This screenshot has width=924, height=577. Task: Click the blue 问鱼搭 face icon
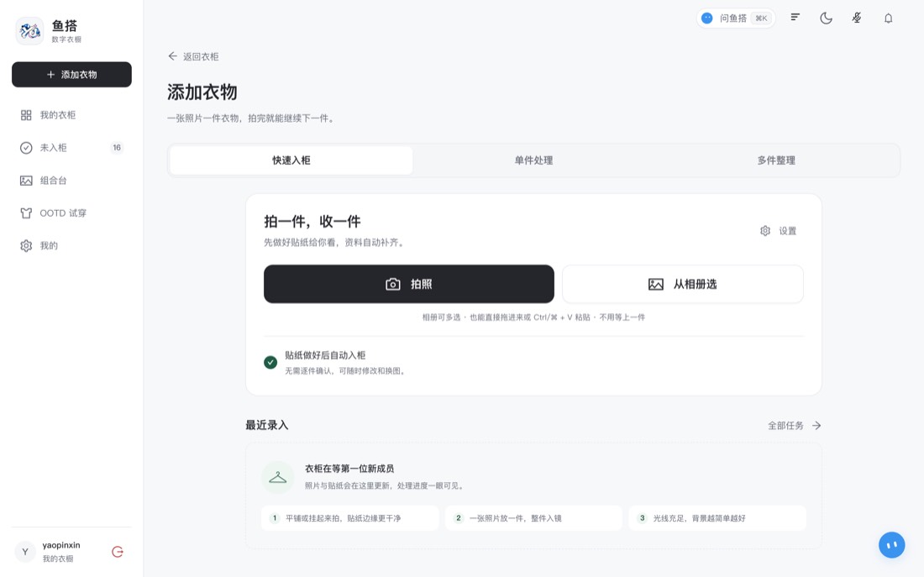coord(707,18)
